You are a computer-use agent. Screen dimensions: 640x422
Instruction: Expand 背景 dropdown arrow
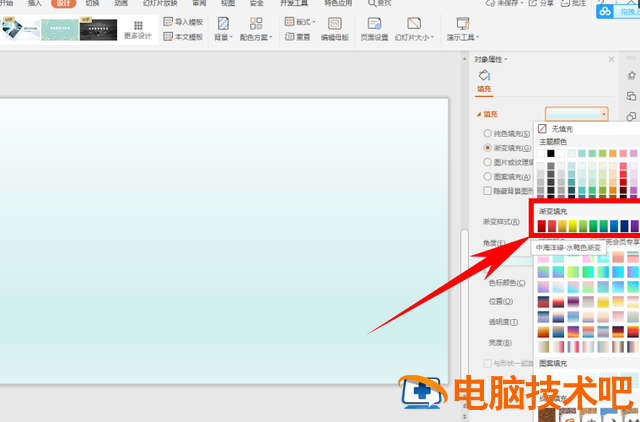(231, 38)
